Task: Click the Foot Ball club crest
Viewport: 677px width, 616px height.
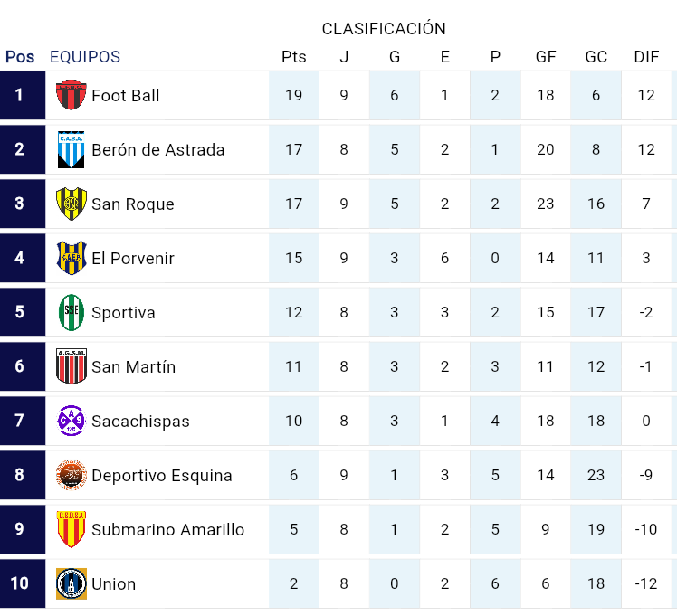Action: [x=71, y=95]
